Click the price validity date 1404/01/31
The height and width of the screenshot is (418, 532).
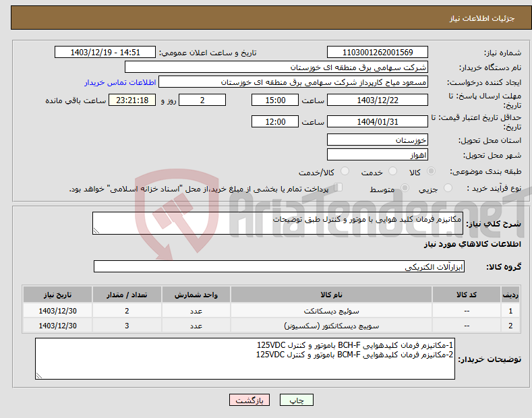tap(378, 121)
